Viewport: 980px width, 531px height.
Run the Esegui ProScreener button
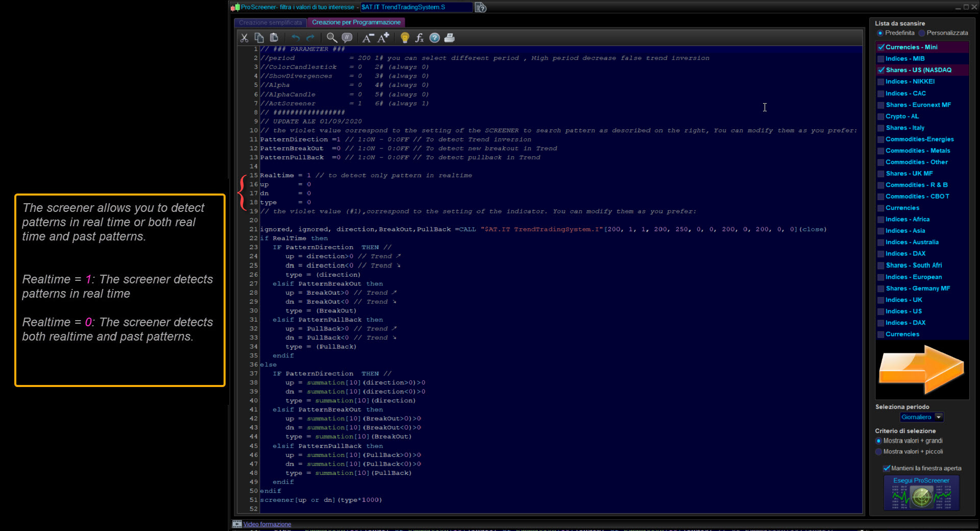921,493
